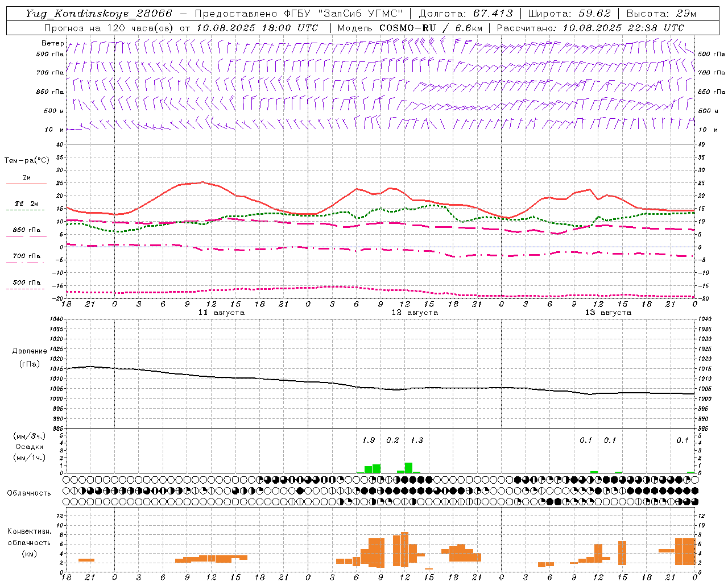Click the Давление pressure panel label
The width and height of the screenshot is (728, 582).
click(x=30, y=351)
